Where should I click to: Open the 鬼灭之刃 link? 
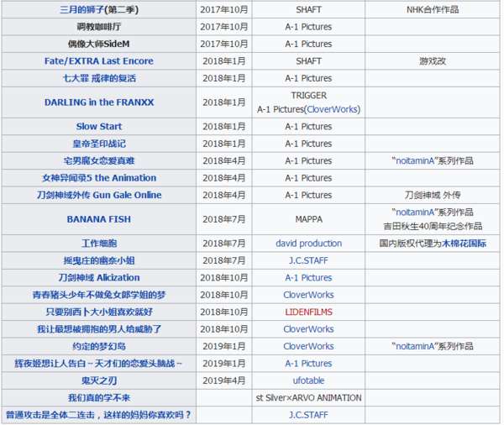click(99, 380)
